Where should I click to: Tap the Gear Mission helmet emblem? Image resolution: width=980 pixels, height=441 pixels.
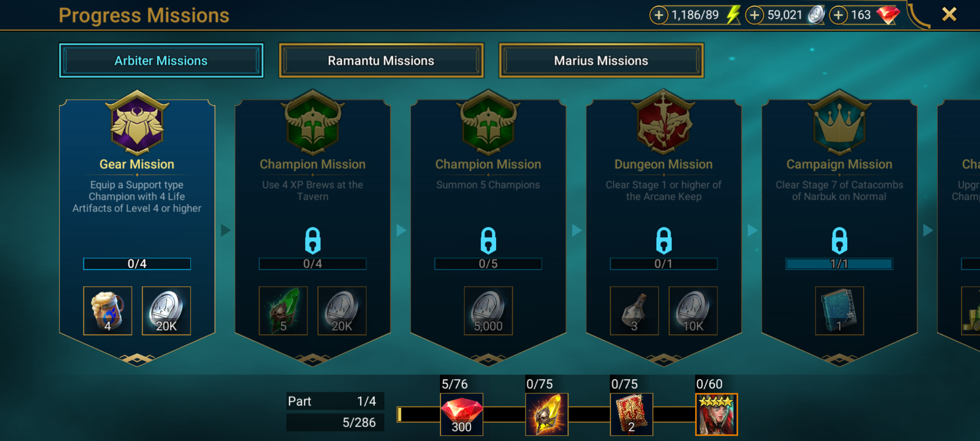(x=137, y=122)
